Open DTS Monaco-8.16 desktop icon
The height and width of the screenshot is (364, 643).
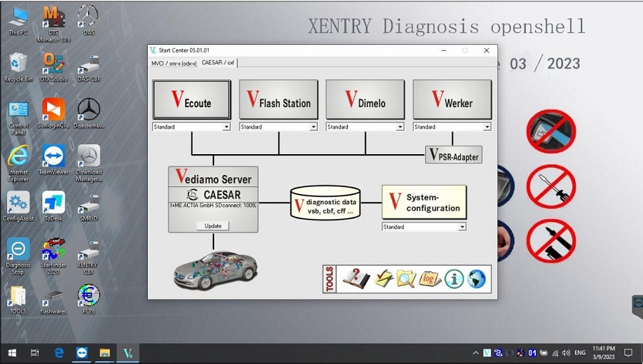pyautogui.click(x=54, y=24)
